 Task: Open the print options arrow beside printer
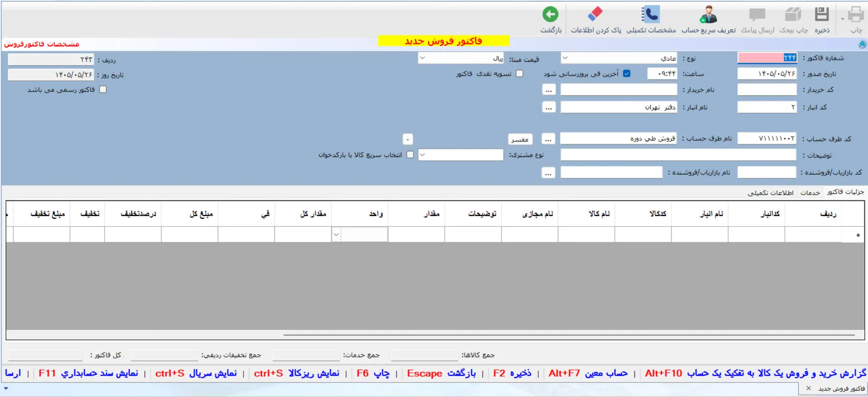point(843,19)
